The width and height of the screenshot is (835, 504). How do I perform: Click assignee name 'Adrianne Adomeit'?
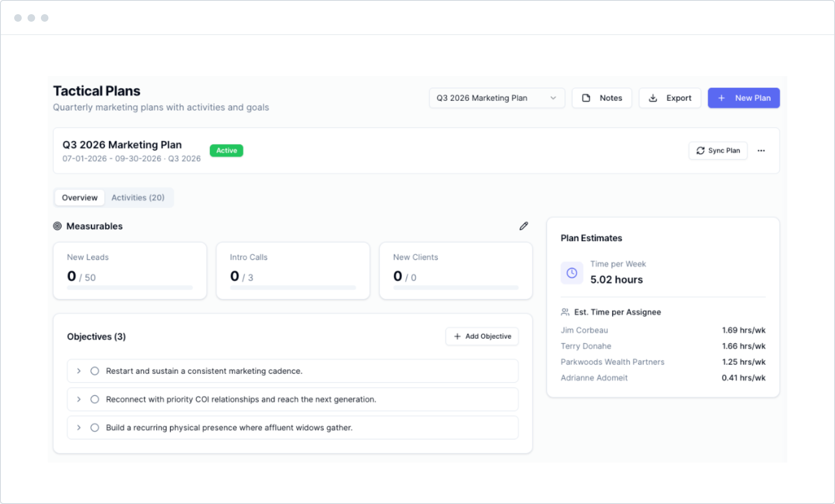[x=594, y=378]
